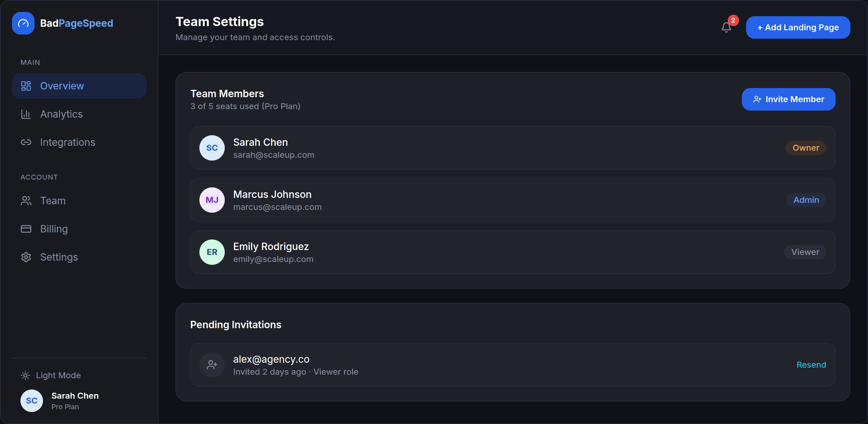Screen dimensions: 868x424
Task: Click the SC avatar in sidebar footer
Action: (x=32, y=401)
